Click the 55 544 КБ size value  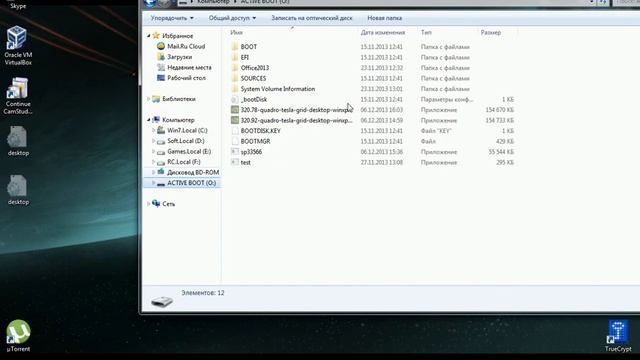click(x=501, y=152)
